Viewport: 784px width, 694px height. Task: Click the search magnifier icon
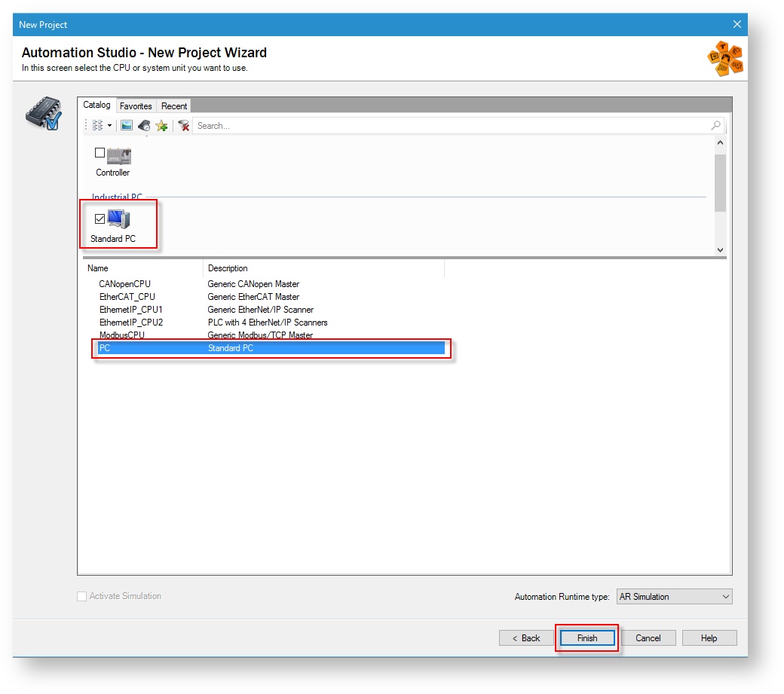(x=715, y=126)
